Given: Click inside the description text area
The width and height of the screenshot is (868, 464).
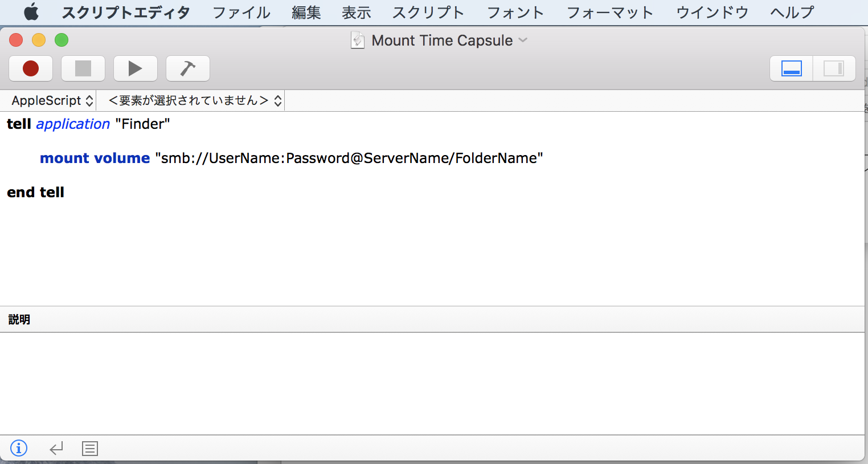Looking at the screenshot, I should pos(432,383).
